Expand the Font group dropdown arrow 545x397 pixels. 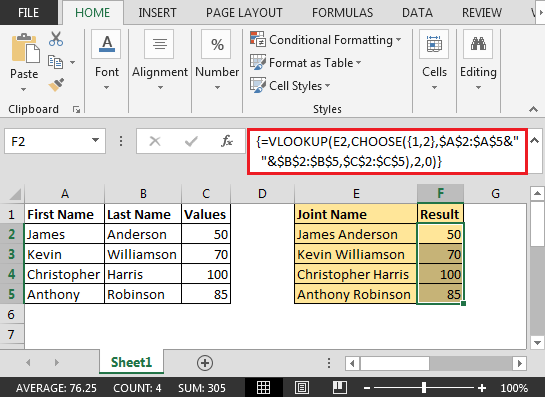[x=106, y=87]
